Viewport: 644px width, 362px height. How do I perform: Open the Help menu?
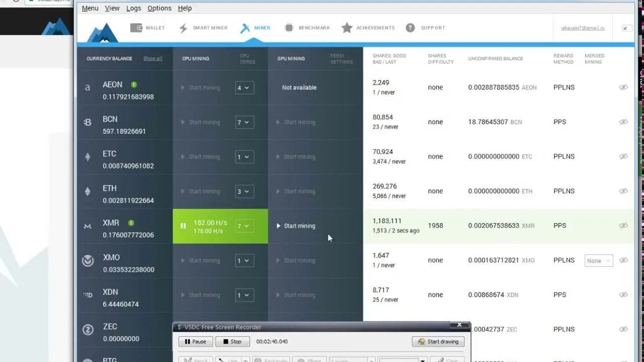point(185,8)
